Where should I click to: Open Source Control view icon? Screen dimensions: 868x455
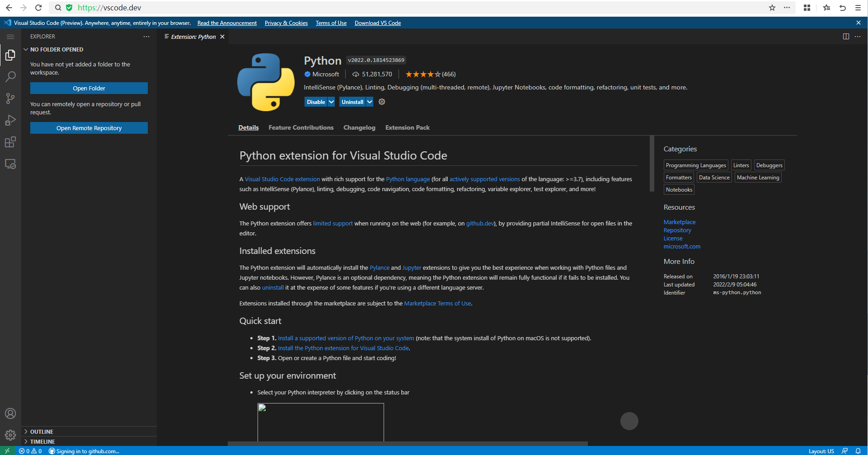coord(10,99)
